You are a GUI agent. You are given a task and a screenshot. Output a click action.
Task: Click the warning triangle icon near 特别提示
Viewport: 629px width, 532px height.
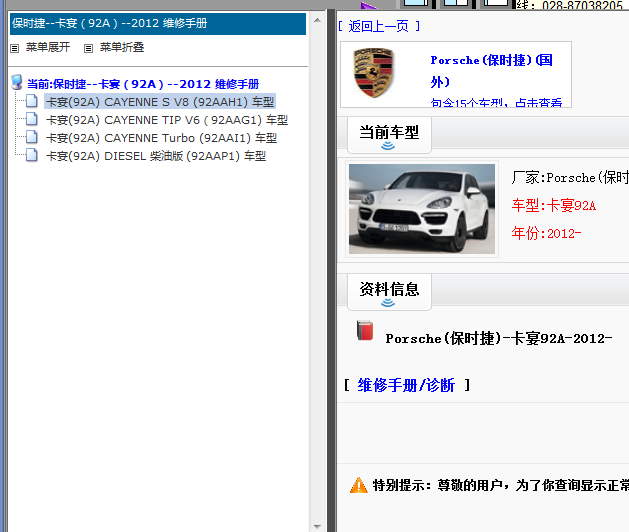(x=359, y=485)
